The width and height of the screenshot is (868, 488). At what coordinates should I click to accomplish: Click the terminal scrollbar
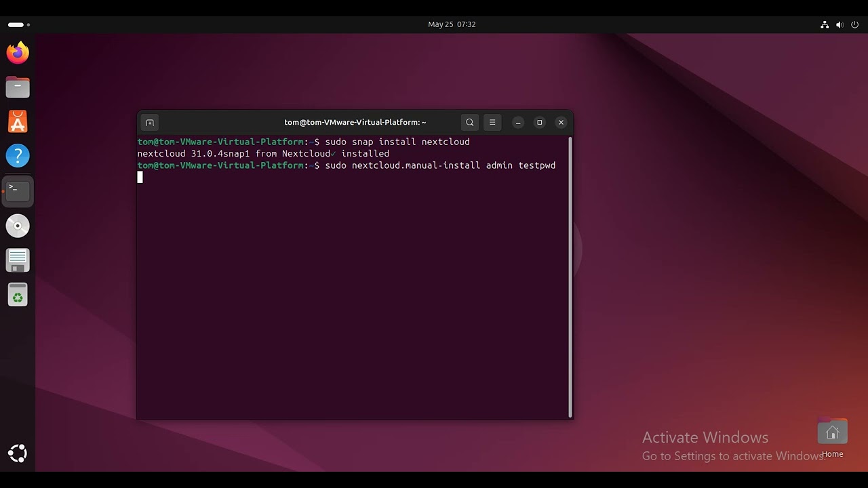(570, 277)
